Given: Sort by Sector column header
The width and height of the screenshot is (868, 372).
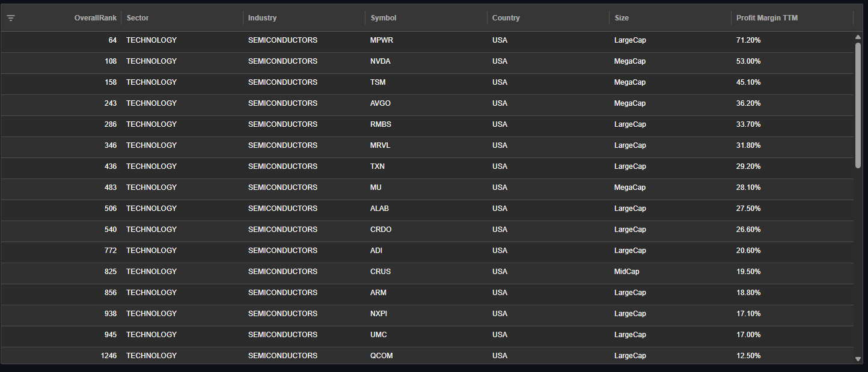Looking at the screenshot, I should click(x=138, y=18).
